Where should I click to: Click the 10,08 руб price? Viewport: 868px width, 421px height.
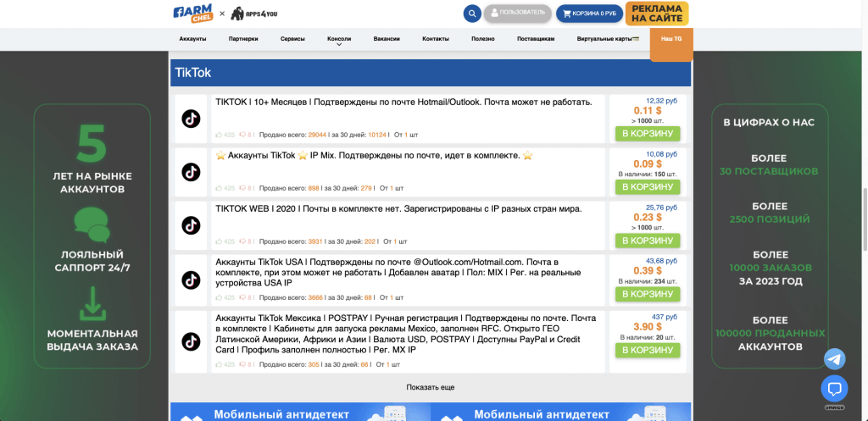(x=661, y=154)
